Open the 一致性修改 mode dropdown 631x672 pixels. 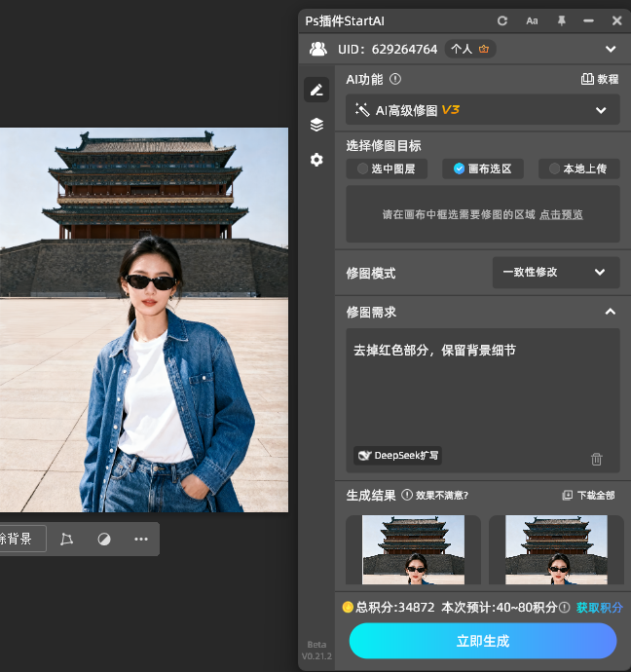tap(555, 273)
